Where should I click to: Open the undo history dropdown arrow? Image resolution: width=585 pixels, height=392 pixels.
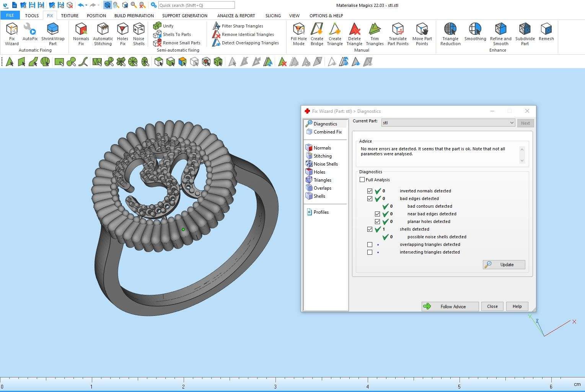pos(86,5)
